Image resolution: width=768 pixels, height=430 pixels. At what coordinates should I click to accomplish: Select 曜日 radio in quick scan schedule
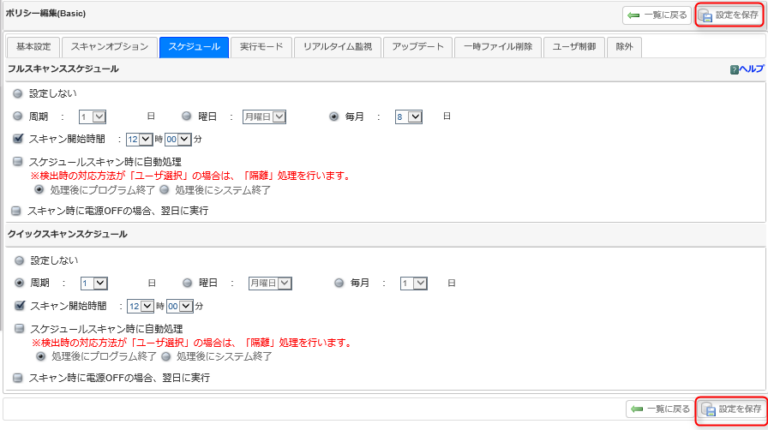(188, 283)
